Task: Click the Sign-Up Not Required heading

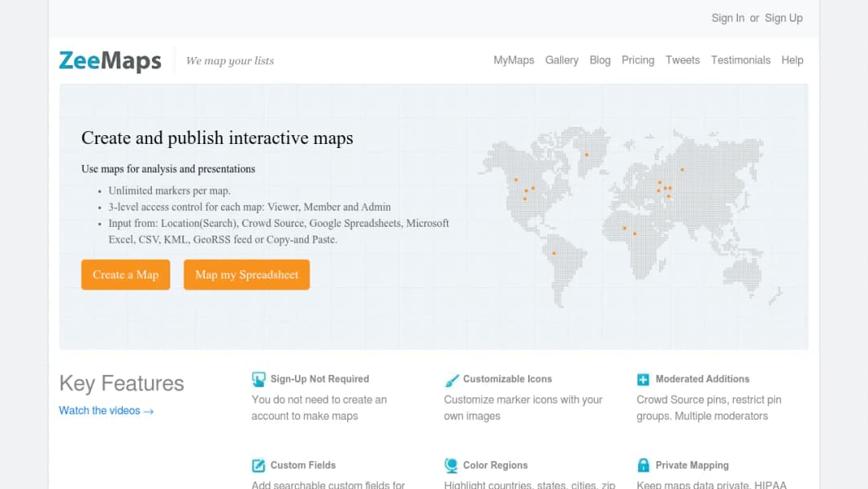Action: pos(319,380)
